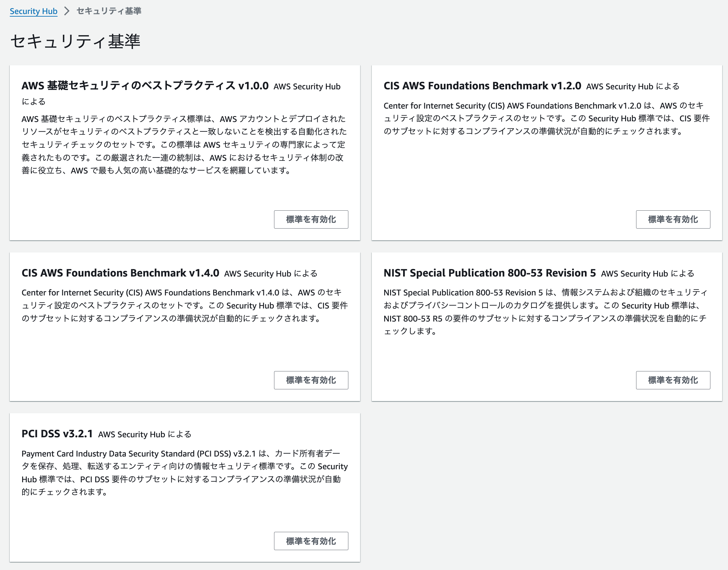Image resolution: width=728 pixels, height=570 pixels.
Task: Click the CIS AWS Foundations Benchmark v1.4.0 title
Action: [120, 273]
